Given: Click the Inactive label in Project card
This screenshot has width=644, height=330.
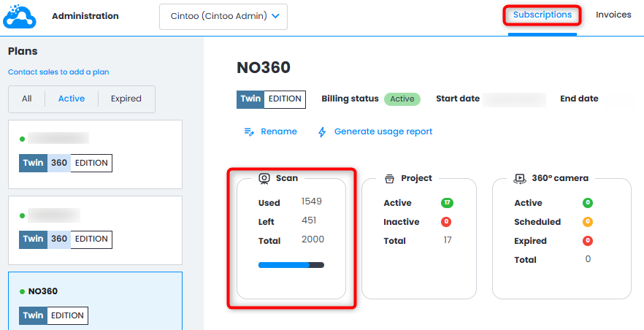Looking at the screenshot, I should coord(402,222).
